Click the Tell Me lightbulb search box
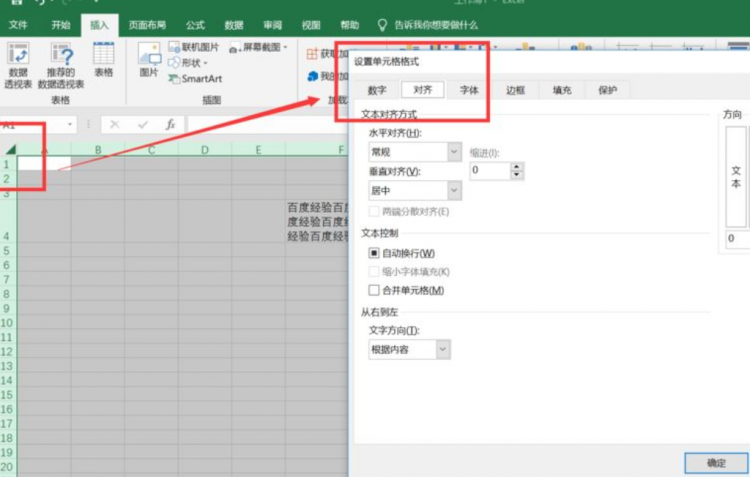This screenshot has width=750, height=477. pyautogui.click(x=429, y=25)
